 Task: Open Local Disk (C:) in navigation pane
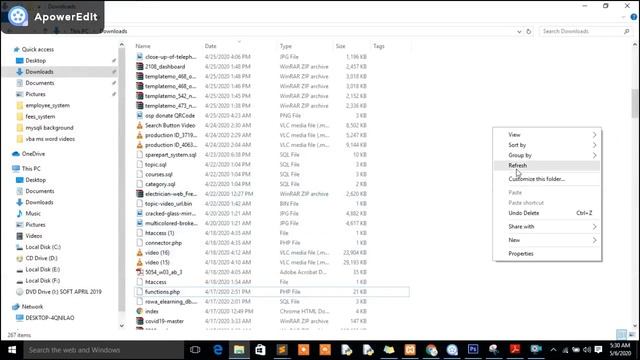[43, 247]
